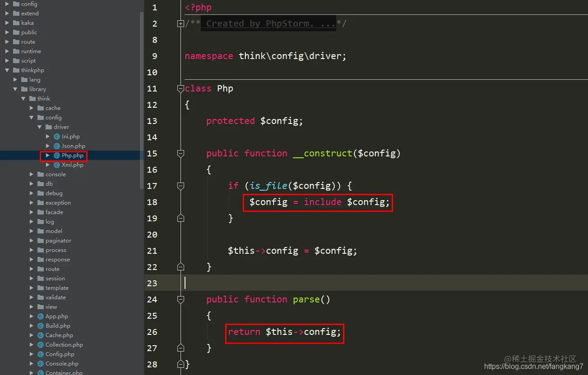Expand the public folder arrow
The image size is (588, 375).
coord(7,32)
